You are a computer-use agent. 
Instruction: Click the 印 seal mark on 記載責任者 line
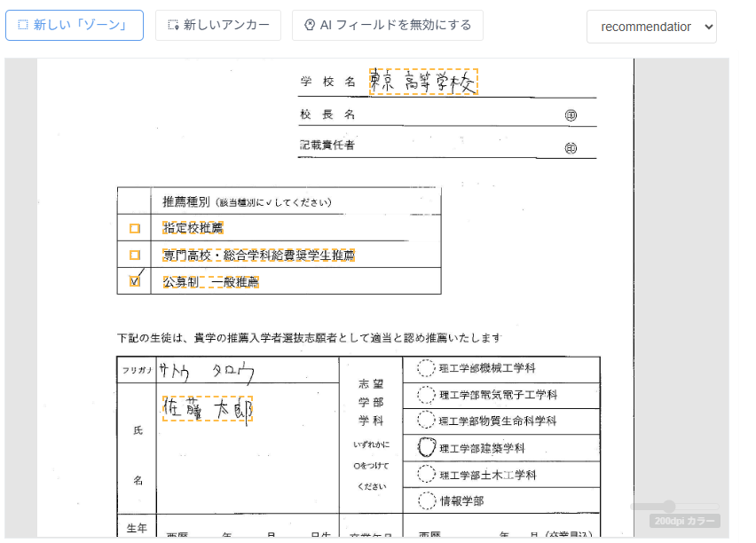point(571,148)
